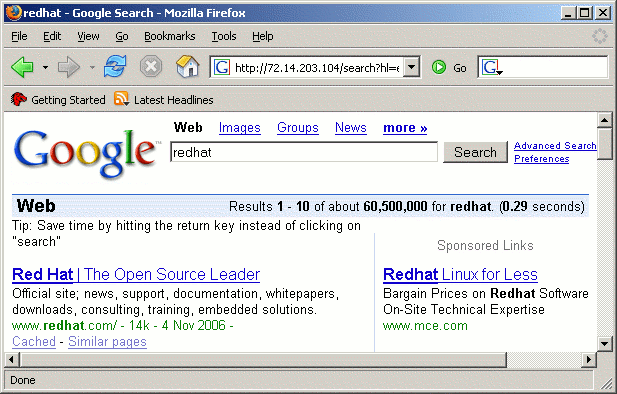Reload the page with the Refresh icon
The image size is (617, 394).
(x=115, y=66)
